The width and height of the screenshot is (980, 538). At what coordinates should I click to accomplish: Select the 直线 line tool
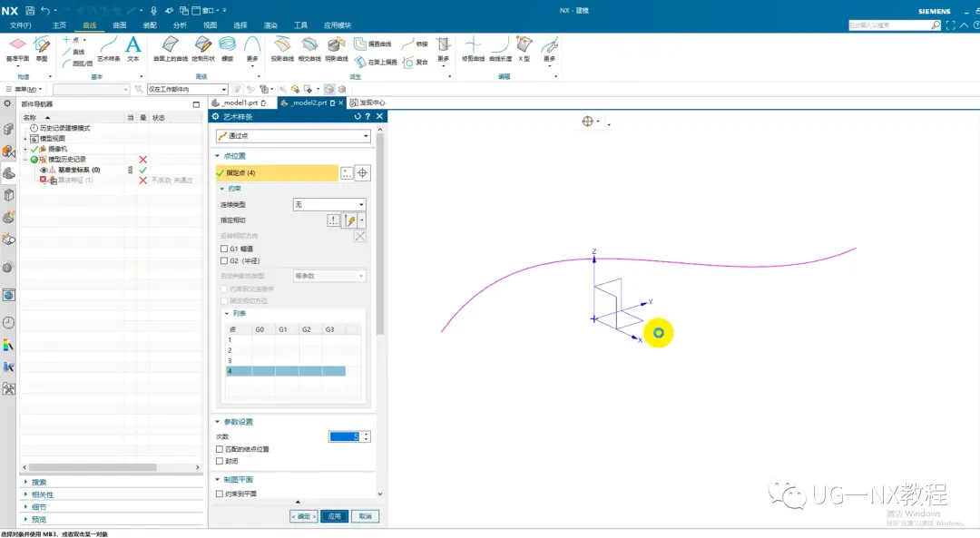[73, 52]
